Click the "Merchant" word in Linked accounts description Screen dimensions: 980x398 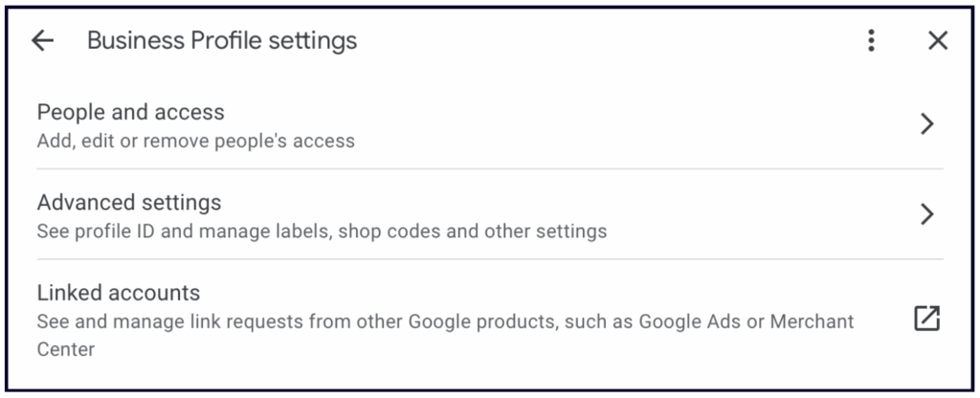point(813,321)
